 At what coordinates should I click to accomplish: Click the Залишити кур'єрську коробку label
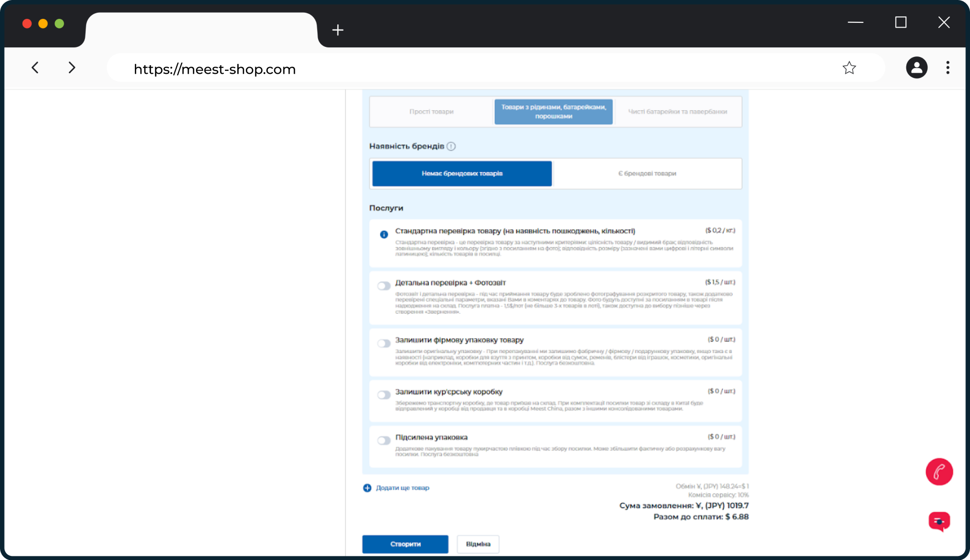tap(449, 392)
